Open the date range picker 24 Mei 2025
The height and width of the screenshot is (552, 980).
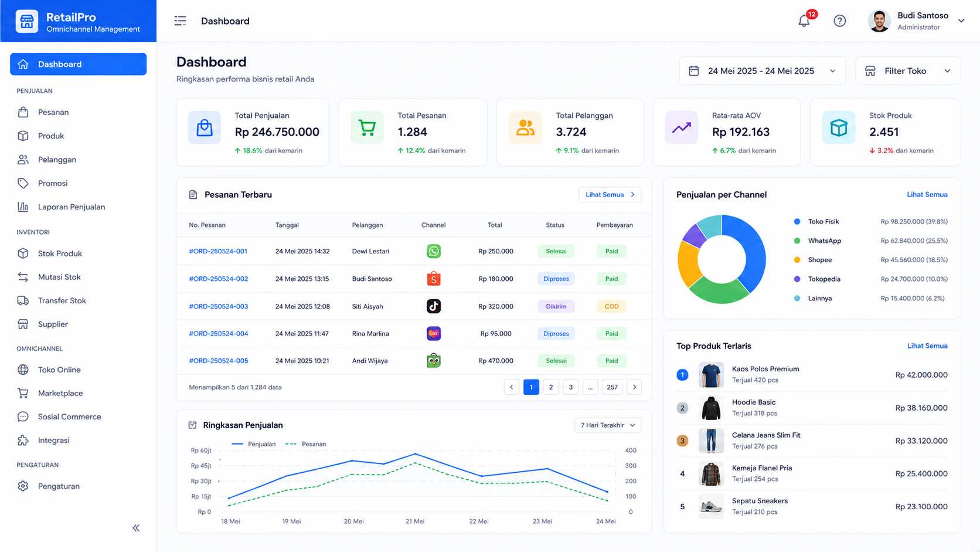(762, 71)
